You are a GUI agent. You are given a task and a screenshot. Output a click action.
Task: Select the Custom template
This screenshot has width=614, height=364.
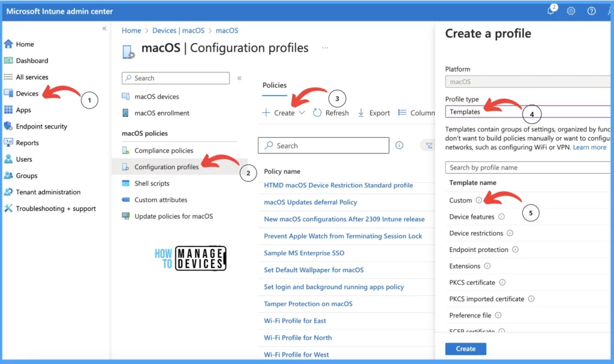460,200
